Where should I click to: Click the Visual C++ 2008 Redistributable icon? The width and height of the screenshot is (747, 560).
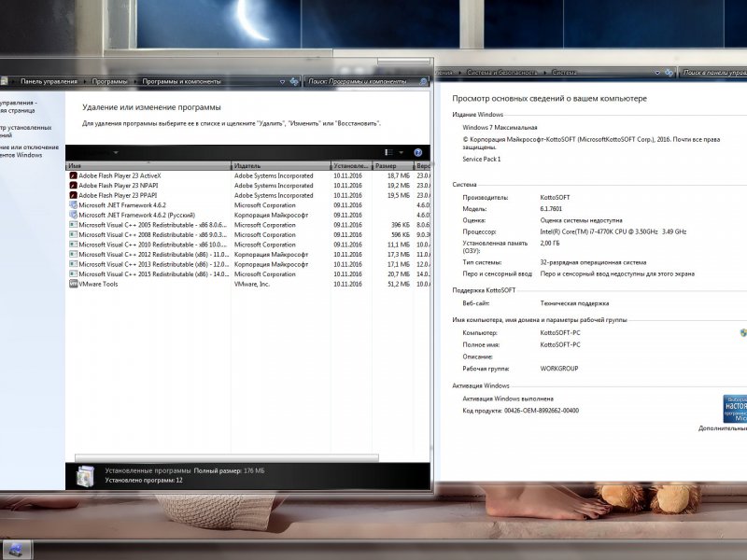[x=74, y=235]
